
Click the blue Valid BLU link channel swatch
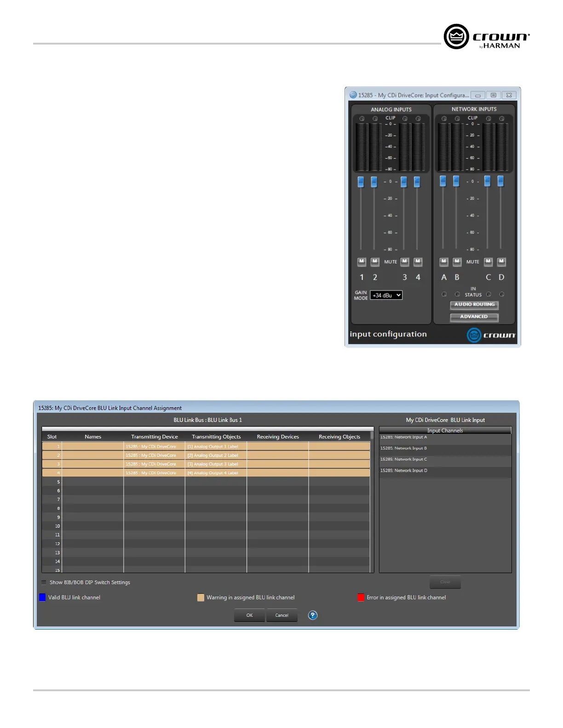[x=42, y=597]
